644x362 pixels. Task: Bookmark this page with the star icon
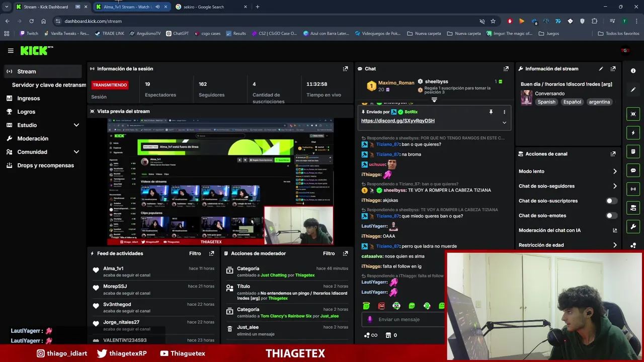[493, 21]
